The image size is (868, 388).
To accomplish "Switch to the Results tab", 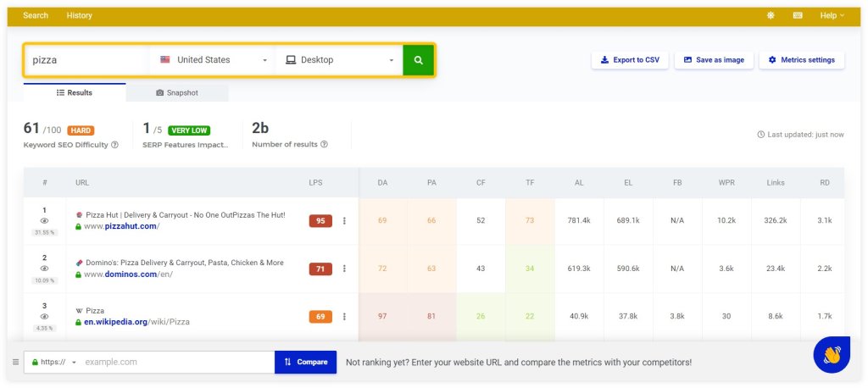I will click(x=75, y=92).
